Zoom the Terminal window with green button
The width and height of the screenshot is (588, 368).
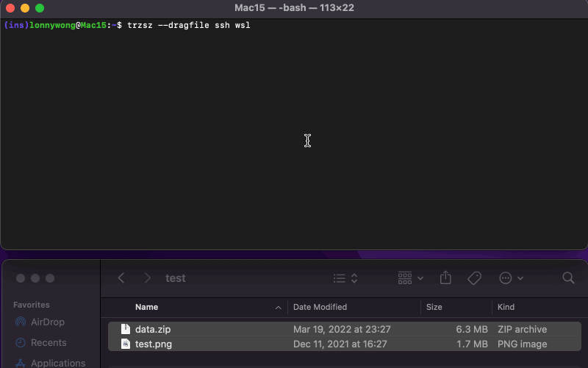[x=40, y=8]
